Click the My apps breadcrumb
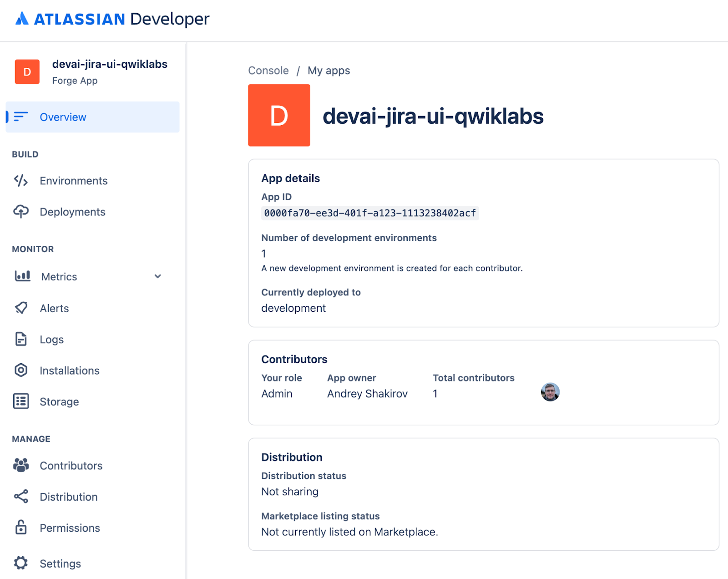 tap(329, 71)
